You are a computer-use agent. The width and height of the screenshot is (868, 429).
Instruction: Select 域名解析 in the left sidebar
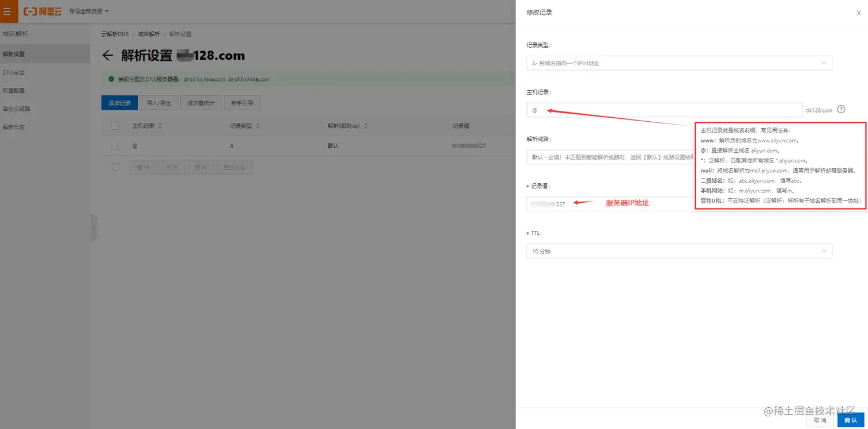(x=15, y=34)
